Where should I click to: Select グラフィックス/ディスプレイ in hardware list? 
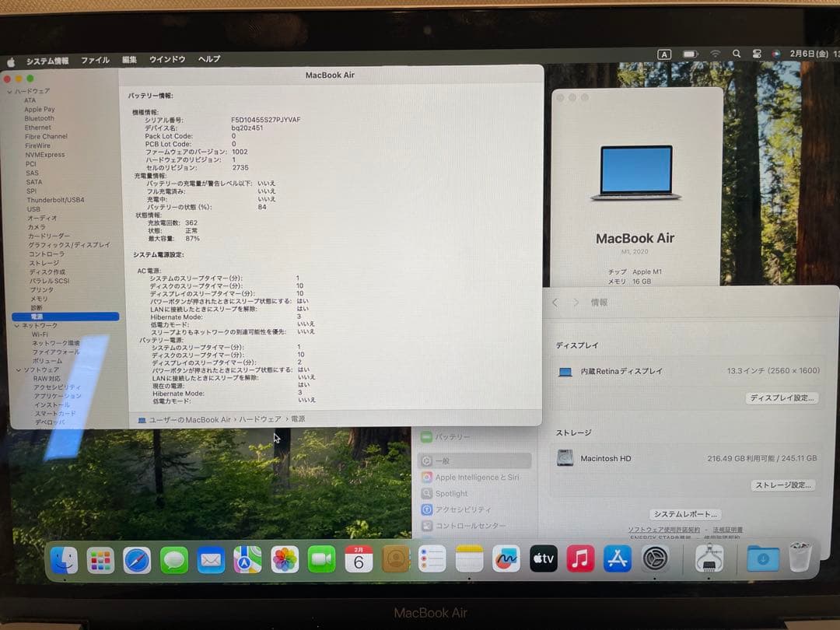(x=69, y=245)
